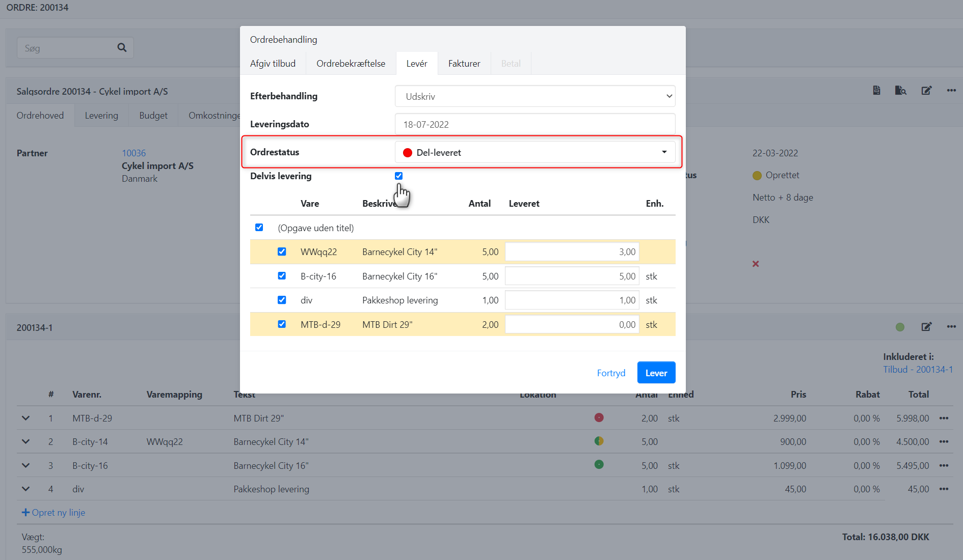Viewport: 963px width, 560px height.
Task: Click edit icon for Salgsordre 200134
Action: (x=926, y=91)
